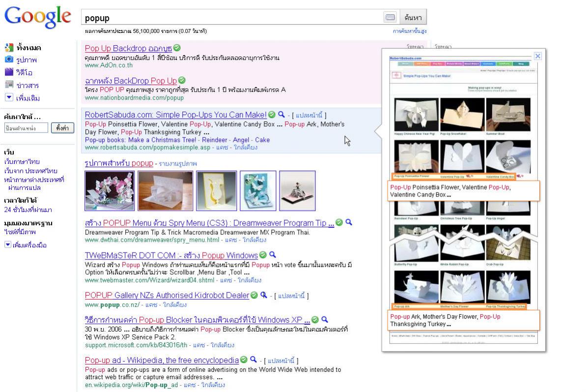
Task: Select the Videos (วิดีโอ) icon
Action: tap(9, 72)
